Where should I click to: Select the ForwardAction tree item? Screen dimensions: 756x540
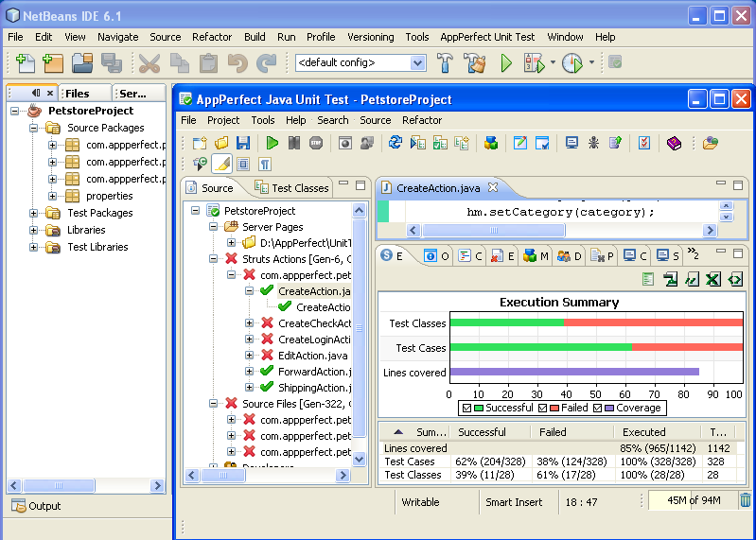[x=314, y=372]
